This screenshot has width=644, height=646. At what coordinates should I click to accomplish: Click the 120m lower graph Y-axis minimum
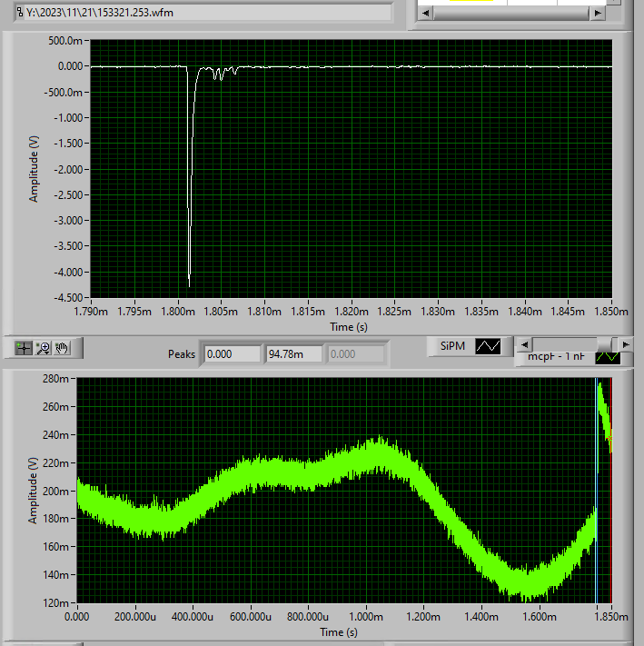(55, 603)
